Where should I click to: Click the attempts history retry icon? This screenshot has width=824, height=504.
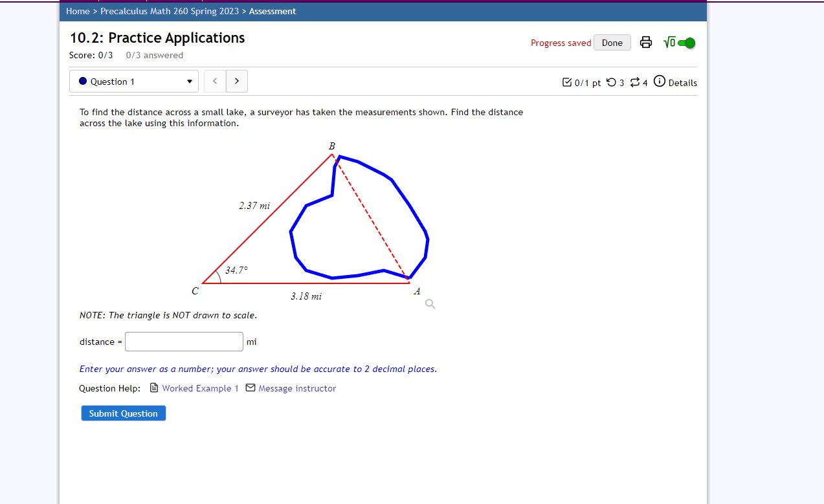click(x=610, y=82)
